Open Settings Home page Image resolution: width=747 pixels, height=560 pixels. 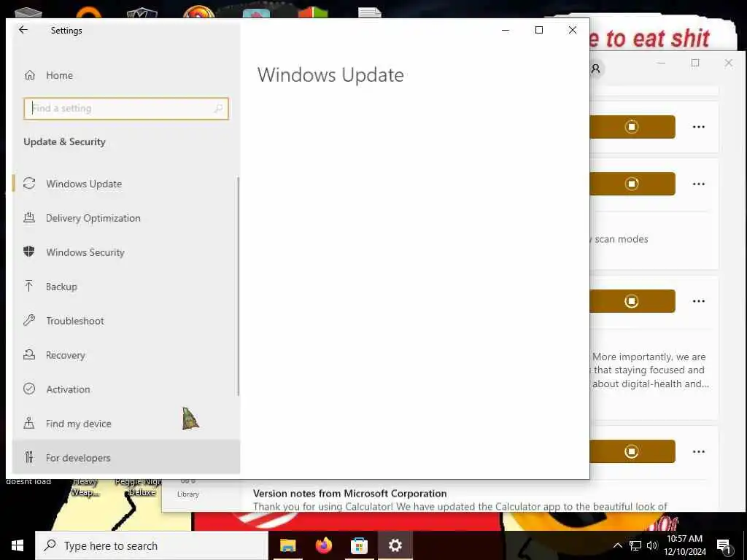125,75
